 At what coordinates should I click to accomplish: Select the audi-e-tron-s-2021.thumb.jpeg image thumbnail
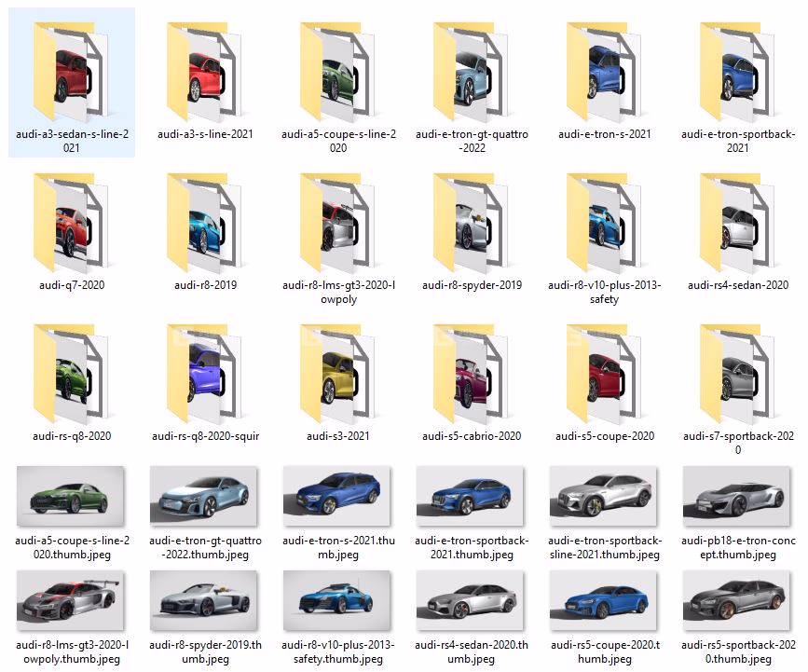(337, 496)
